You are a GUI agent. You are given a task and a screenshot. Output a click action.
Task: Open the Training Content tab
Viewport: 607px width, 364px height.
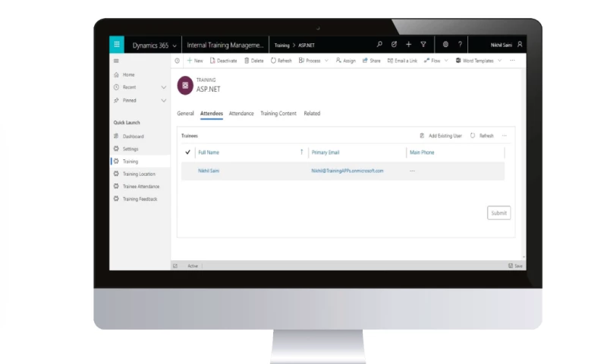point(278,113)
